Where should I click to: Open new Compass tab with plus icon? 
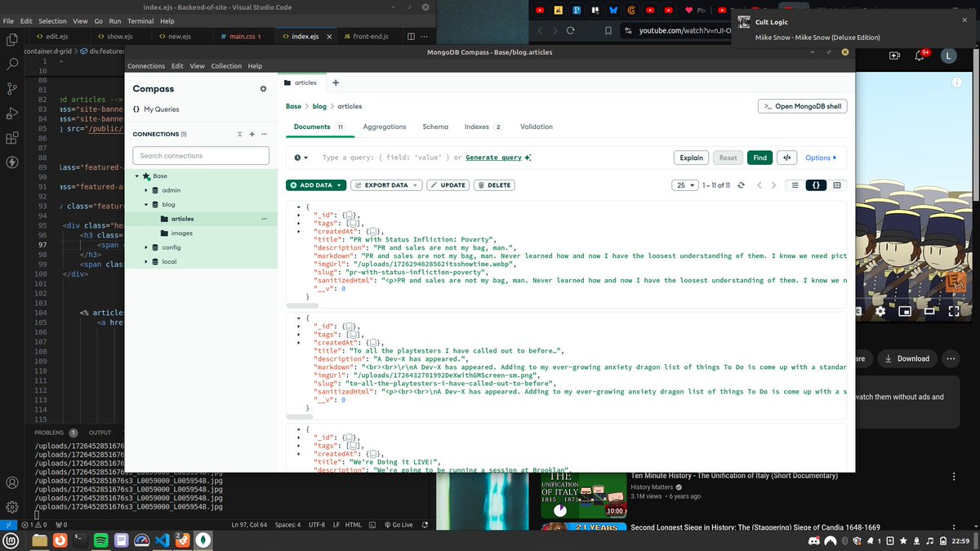pyautogui.click(x=336, y=82)
